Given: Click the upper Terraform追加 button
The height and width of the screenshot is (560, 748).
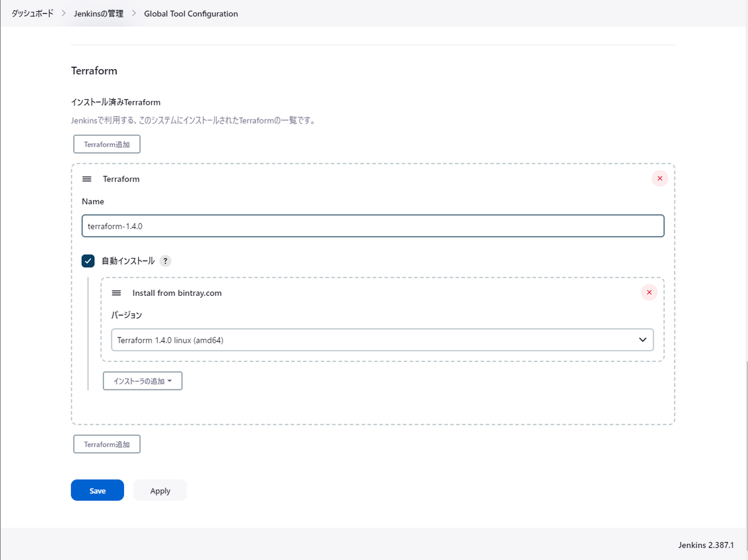Looking at the screenshot, I should point(107,144).
